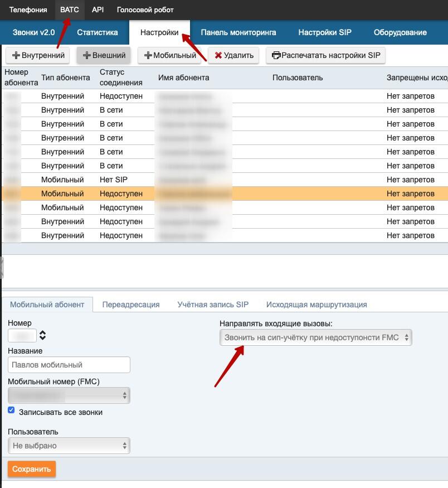Open the Пользователь dropdown showing Не выбрано
This screenshot has height=488, width=448.
[69, 446]
